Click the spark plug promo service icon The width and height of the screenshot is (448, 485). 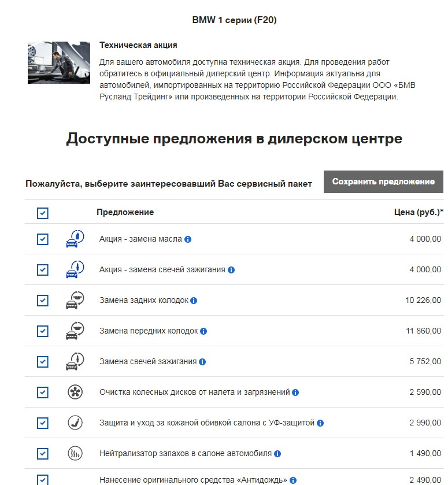click(x=75, y=269)
